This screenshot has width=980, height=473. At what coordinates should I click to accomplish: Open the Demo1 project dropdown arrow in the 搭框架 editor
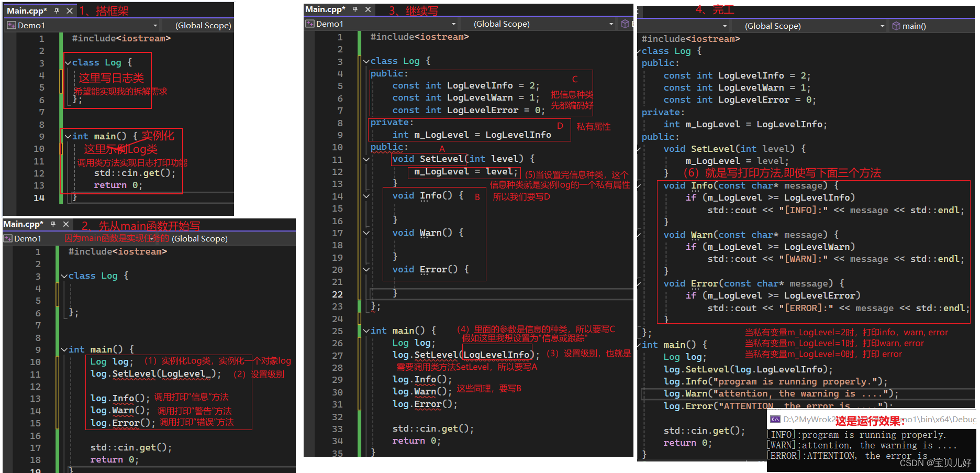tap(155, 26)
